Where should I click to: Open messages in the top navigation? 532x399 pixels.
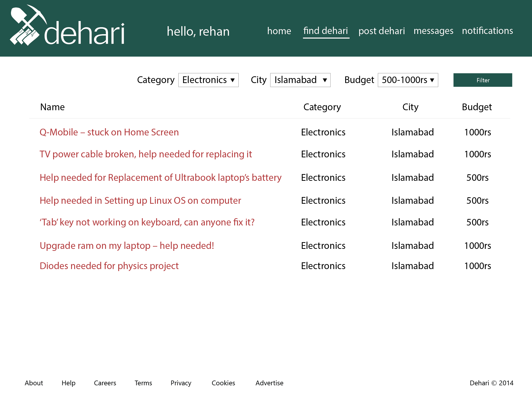click(x=433, y=31)
